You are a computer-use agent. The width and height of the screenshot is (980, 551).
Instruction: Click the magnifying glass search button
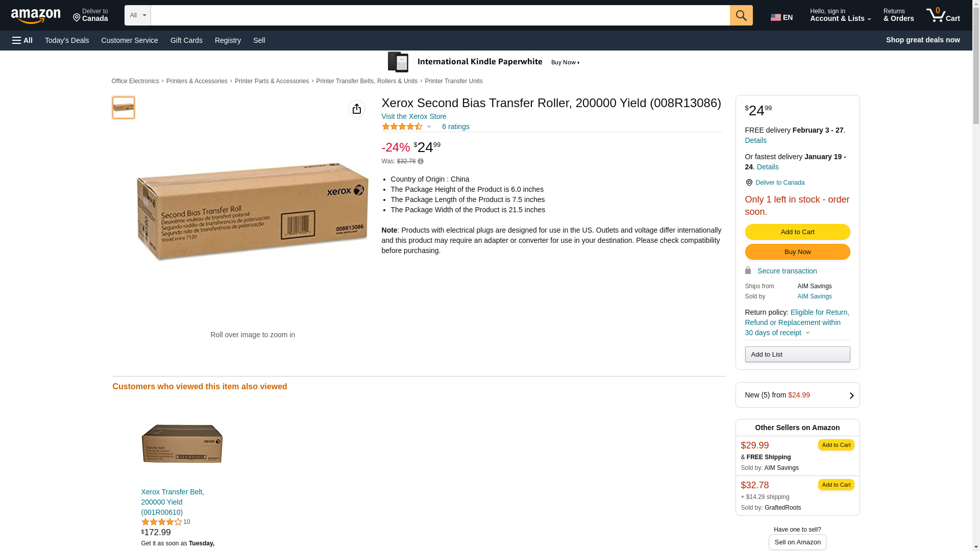(x=741, y=15)
